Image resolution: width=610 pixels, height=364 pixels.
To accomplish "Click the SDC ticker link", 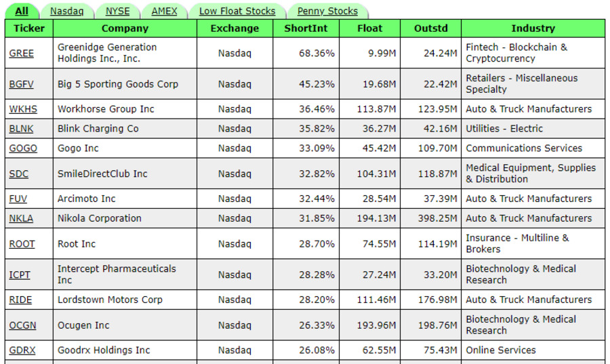I will (x=19, y=174).
